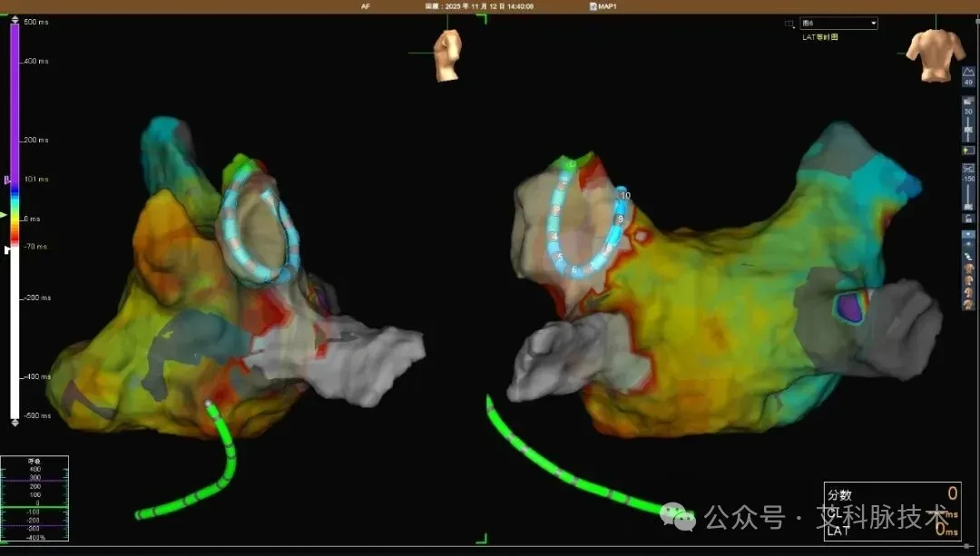Viewport: 980px width, 556px height.
Task: Click the bottom arrow of LAT color scale
Action: (x=15, y=423)
